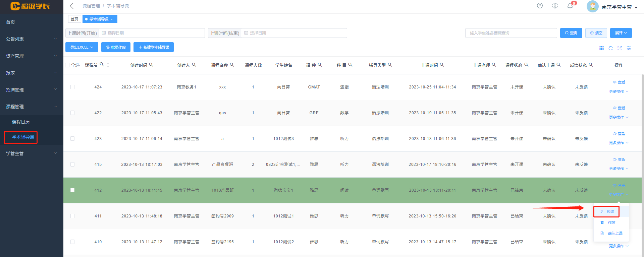
Task: Open the 导出EXCEL dropdown button
Action: 82,47
